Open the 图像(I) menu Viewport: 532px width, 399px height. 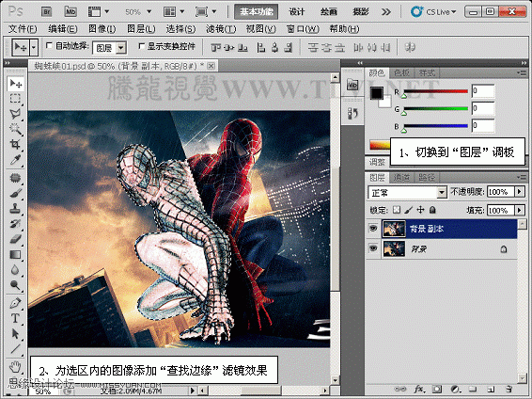(102, 29)
